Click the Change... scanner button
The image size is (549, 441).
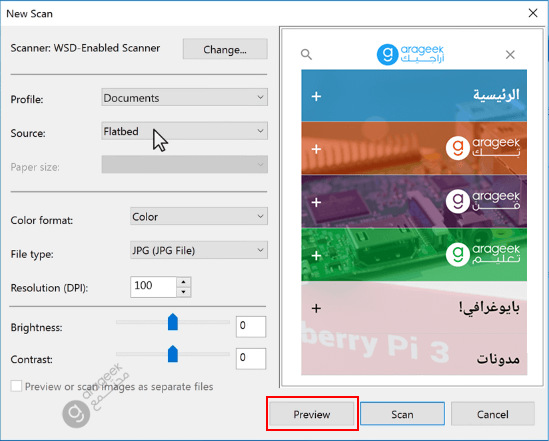tap(225, 49)
